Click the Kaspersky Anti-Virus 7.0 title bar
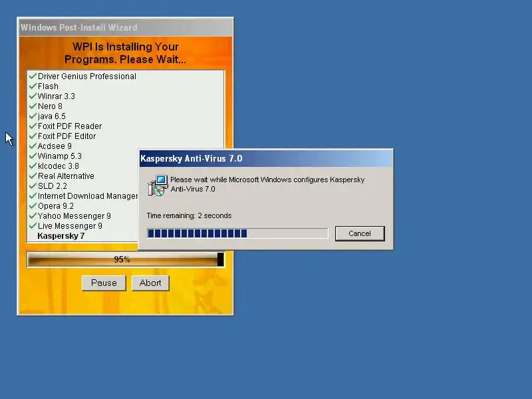 267,158
